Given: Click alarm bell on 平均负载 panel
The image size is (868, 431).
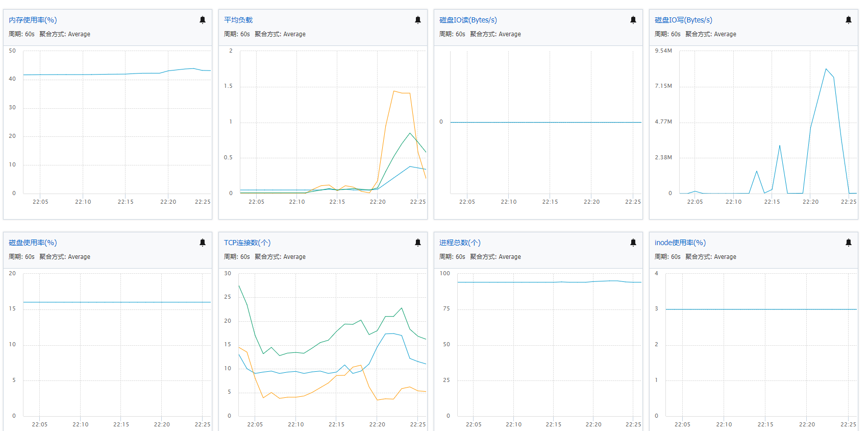Looking at the screenshot, I should click(418, 20).
